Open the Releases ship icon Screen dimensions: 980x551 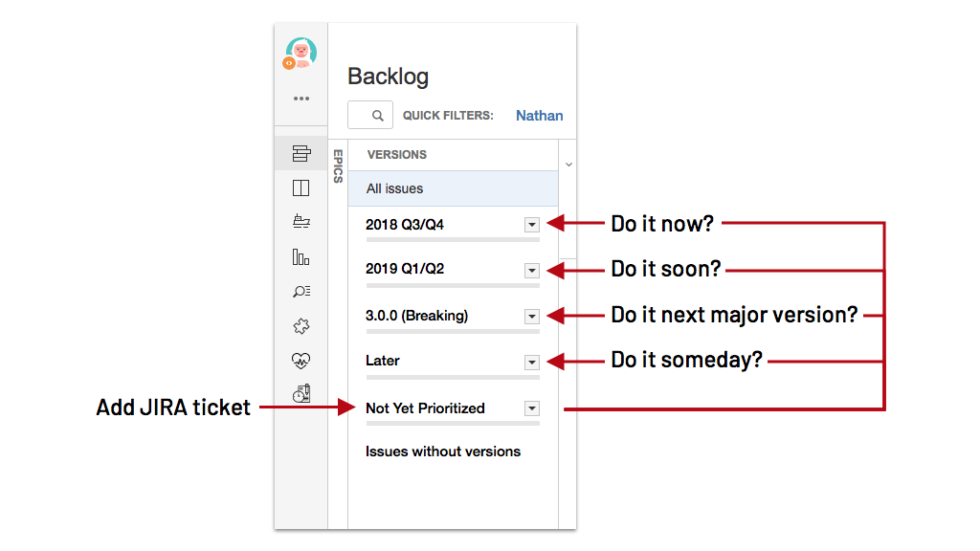coord(301,221)
